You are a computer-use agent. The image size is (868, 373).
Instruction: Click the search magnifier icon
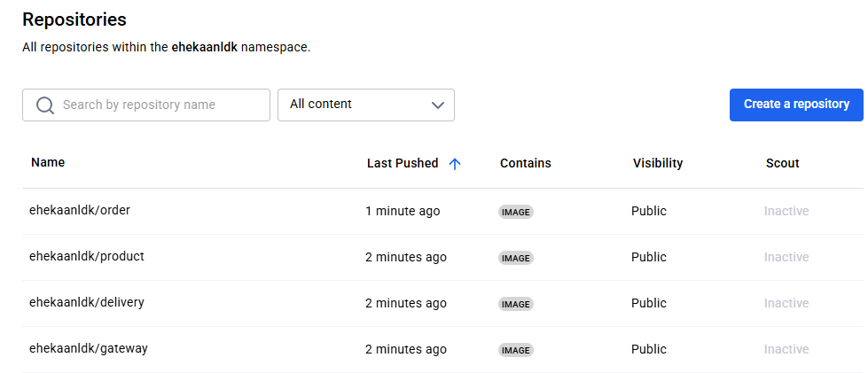point(45,105)
